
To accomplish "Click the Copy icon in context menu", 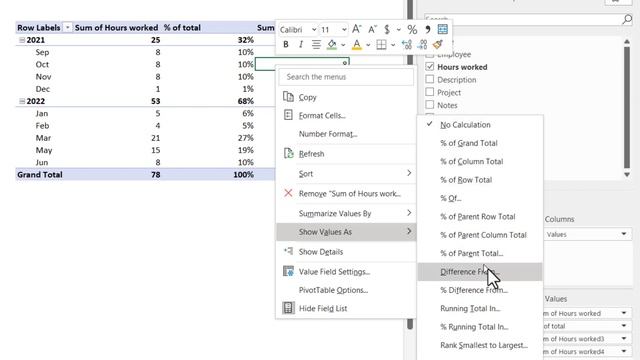I will [x=288, y=97].
